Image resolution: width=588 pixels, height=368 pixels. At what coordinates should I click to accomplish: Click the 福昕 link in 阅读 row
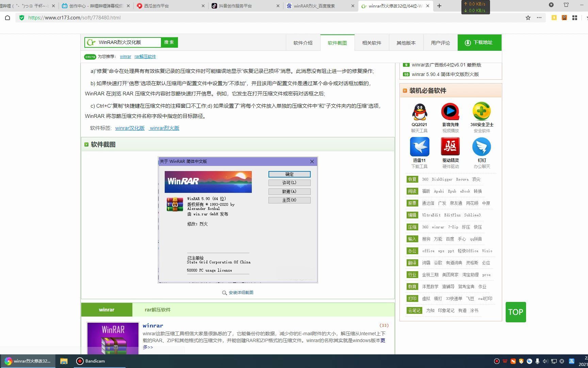pos(426,191)
